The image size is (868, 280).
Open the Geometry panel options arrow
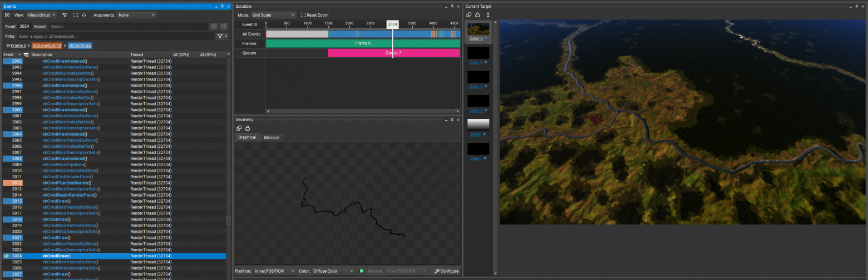point(446,119)
